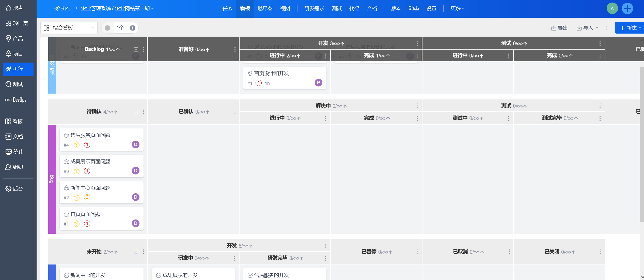Image resolution: width=644 pixels, height=280 pixels.
Task: Open the DevOps sidebar icon
Action: [8, 100]
